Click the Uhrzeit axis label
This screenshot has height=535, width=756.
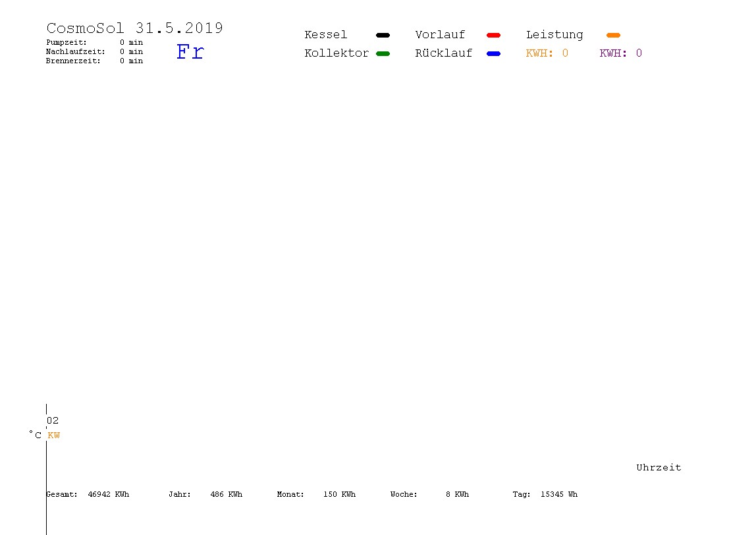[x=659, y=467]
